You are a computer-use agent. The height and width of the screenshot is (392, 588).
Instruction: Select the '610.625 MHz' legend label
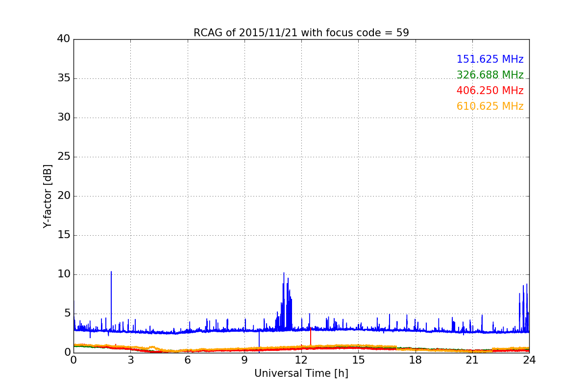pos(490,106)
